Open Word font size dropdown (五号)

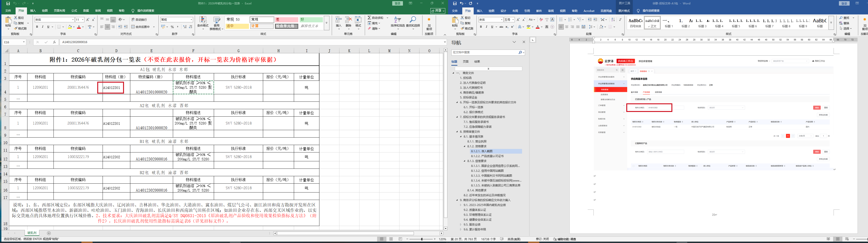513,20
